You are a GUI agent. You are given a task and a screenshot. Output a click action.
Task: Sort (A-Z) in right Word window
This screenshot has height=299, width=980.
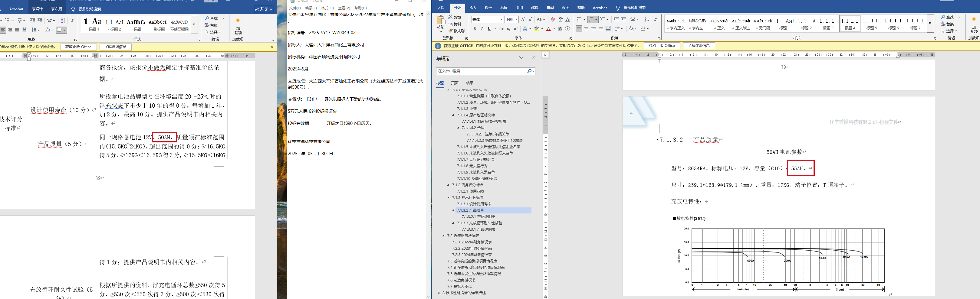pyautogui.click(x=646, y=19)
